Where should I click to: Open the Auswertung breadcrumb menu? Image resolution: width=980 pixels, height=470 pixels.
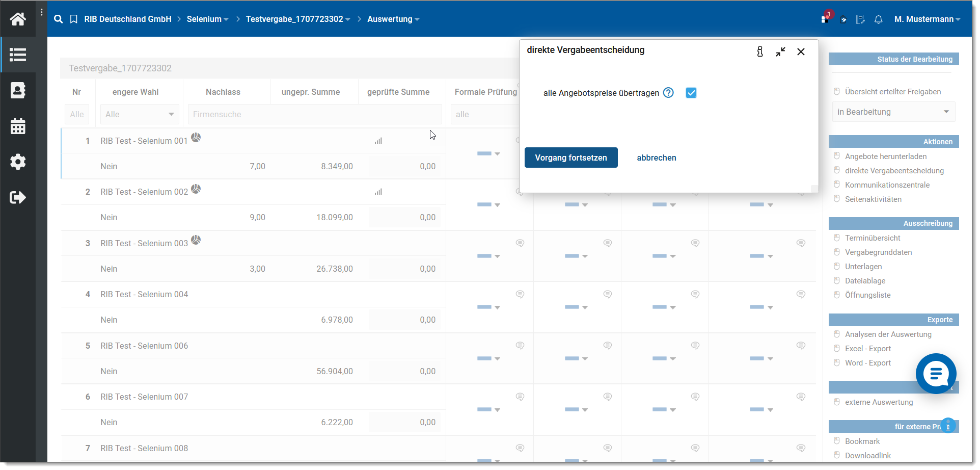coord(393,19)
